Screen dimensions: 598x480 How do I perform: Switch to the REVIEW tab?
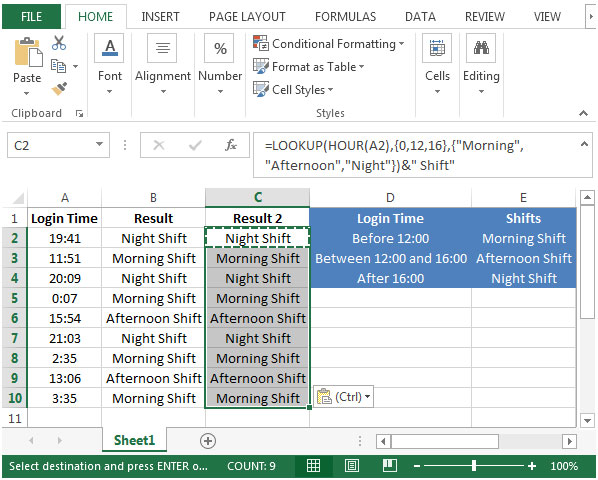[x=484, y=16]
